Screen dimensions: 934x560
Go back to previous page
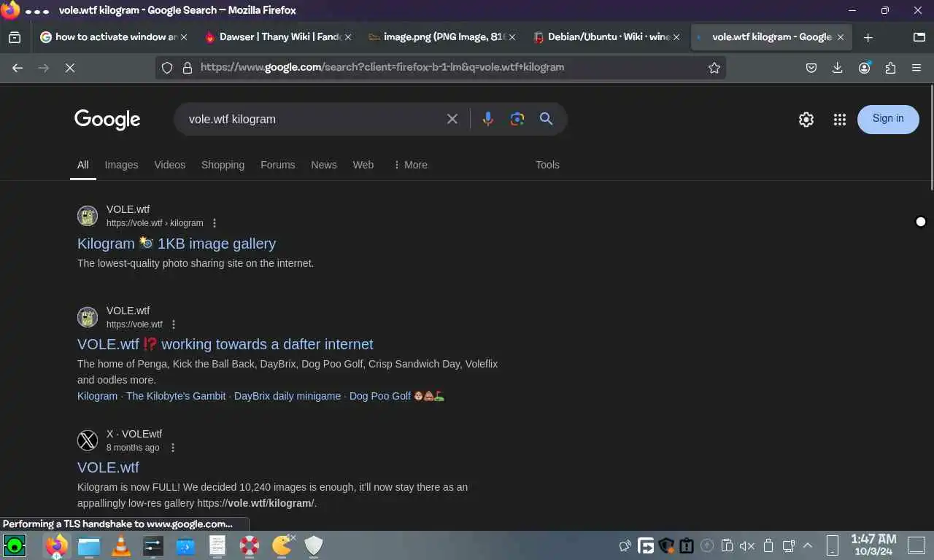(x=18, y=68)
